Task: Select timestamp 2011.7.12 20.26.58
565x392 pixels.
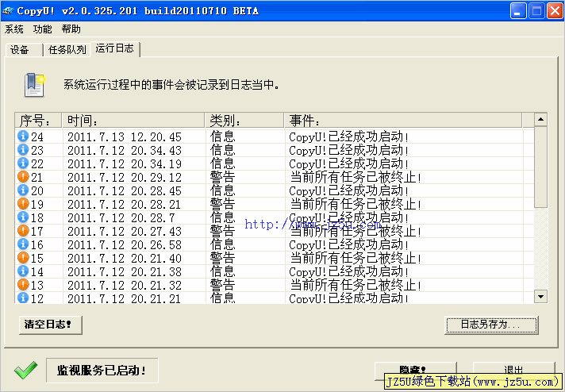Action: pos(125,244)
